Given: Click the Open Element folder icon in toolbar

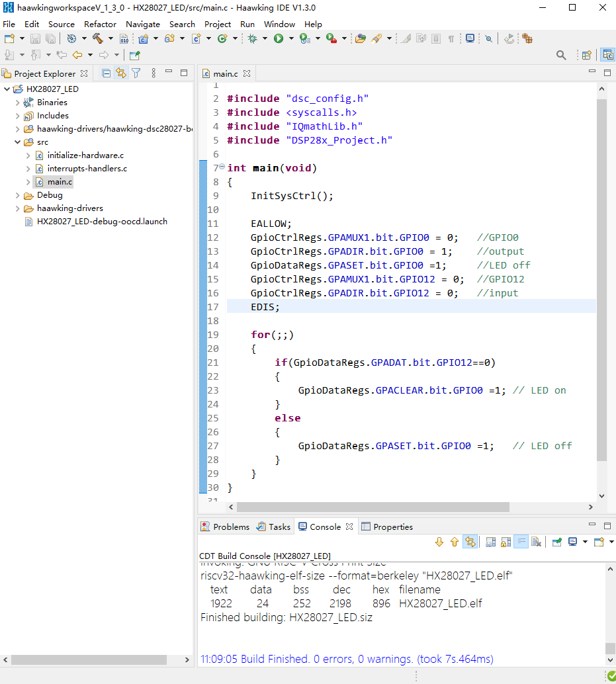Looking at the screenshot, I should coord(361,39).
